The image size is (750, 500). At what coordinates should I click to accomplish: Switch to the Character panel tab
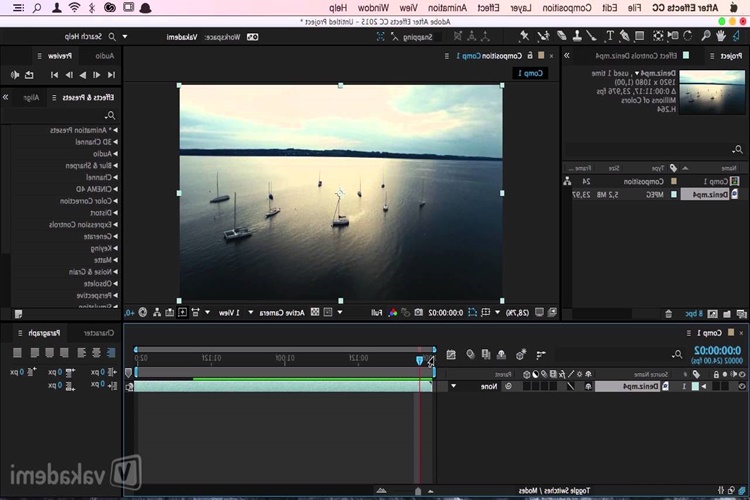click(x=99, y=333)
